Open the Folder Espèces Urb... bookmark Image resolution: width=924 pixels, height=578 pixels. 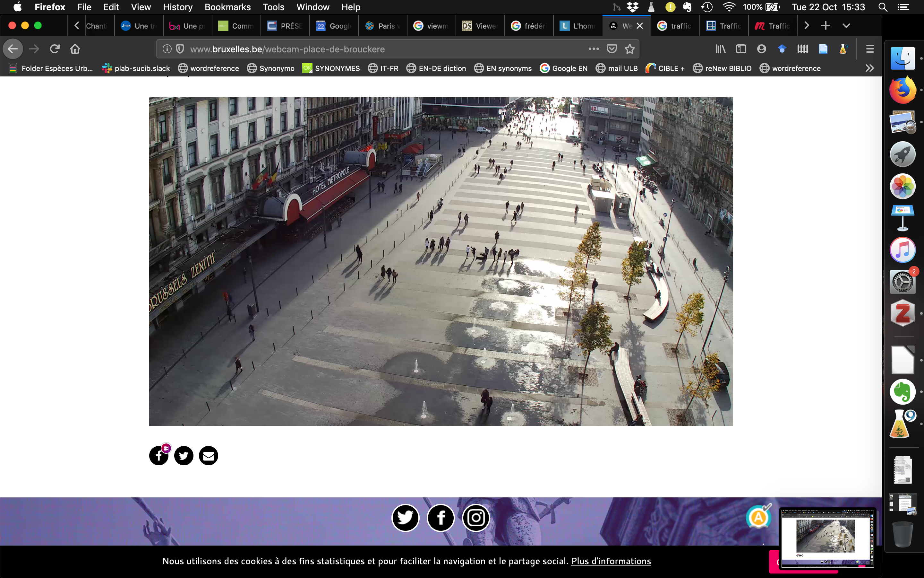[x=51, y=68]
